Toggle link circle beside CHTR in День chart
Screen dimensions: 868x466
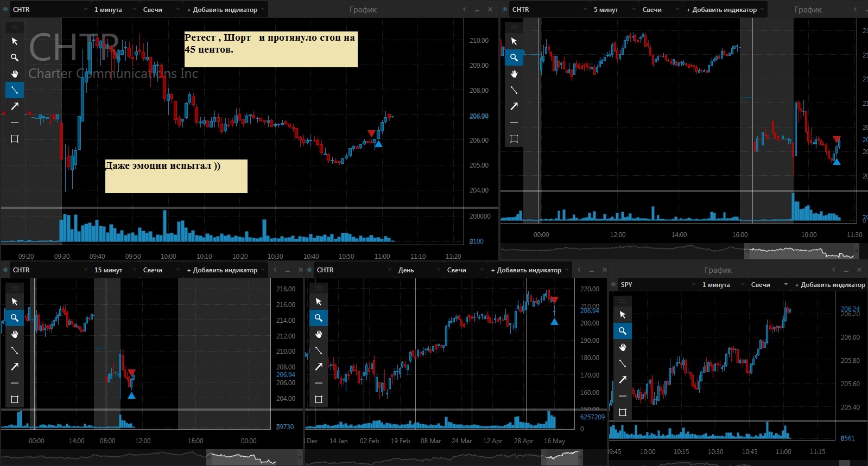pyautogui.click(x=310, y=270)
